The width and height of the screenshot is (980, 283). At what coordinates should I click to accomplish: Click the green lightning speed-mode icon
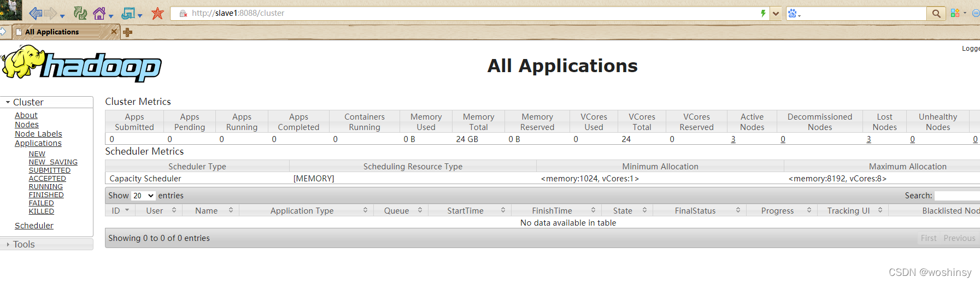coord(763,13)
